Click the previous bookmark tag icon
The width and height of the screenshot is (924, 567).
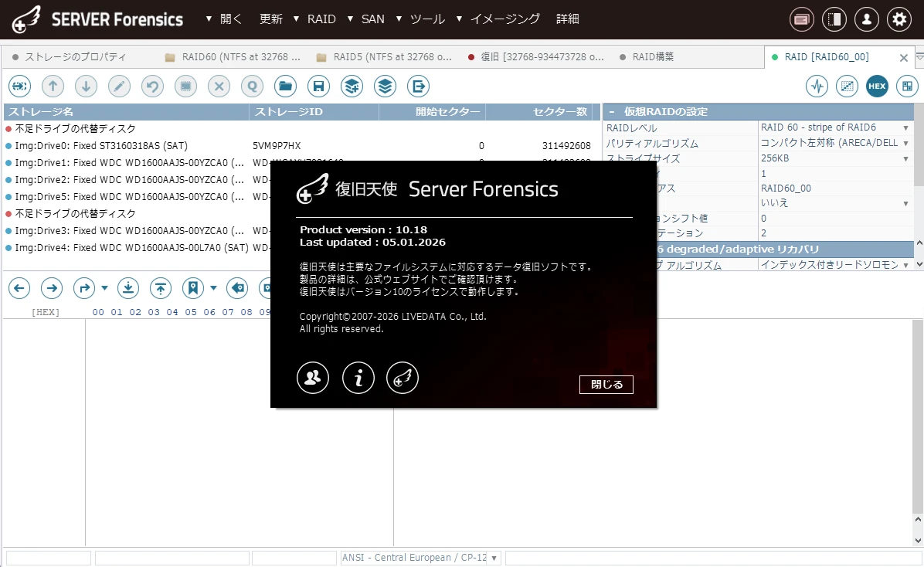click(x=237, y=288)
